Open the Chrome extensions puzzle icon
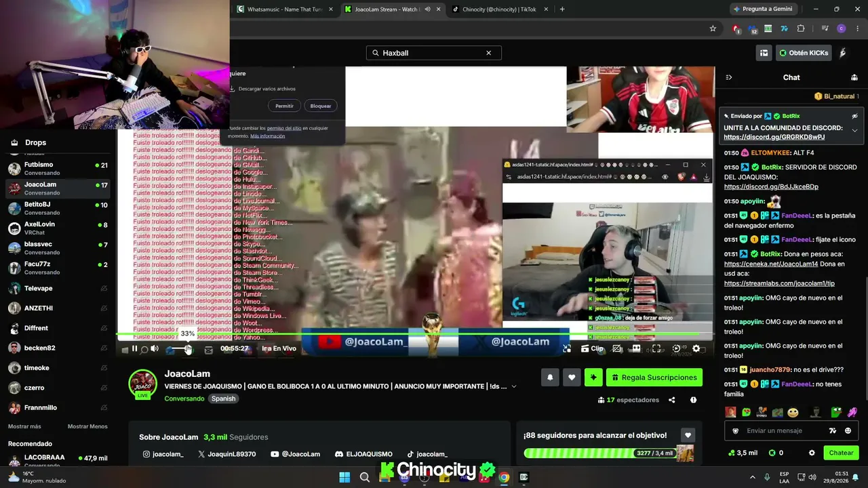The width and height of the screenshot is (868, 488). pos(801,28)
